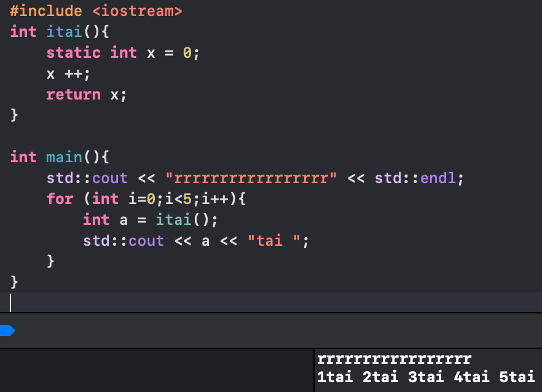Click the iostream header in the include line

pos(137,11)
